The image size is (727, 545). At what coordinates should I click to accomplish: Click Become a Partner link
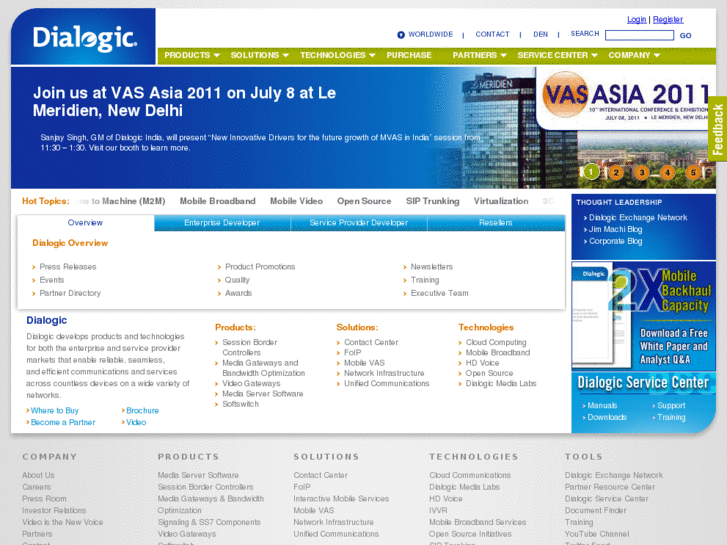click(63, 423)
